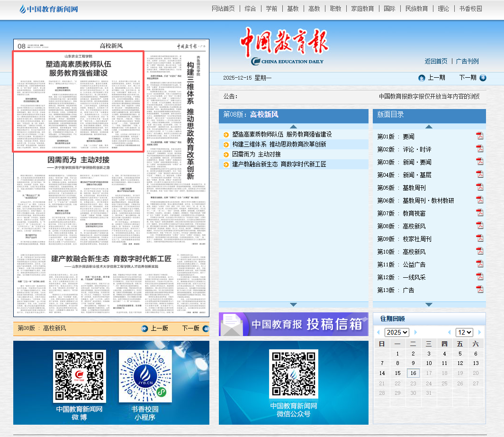Image resolution: width=504 pixels, height=437 pixels.
Task: Click orange bullet icon beside 因需而为 主动对接
Action: 226,154
